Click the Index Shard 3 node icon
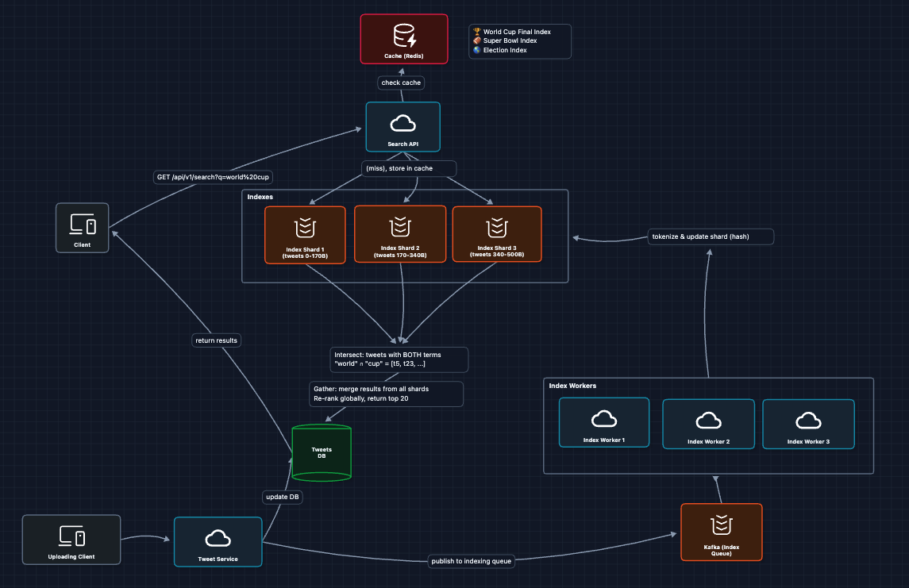Viewport: 909px width, 588px height. [x=496, y=227]
